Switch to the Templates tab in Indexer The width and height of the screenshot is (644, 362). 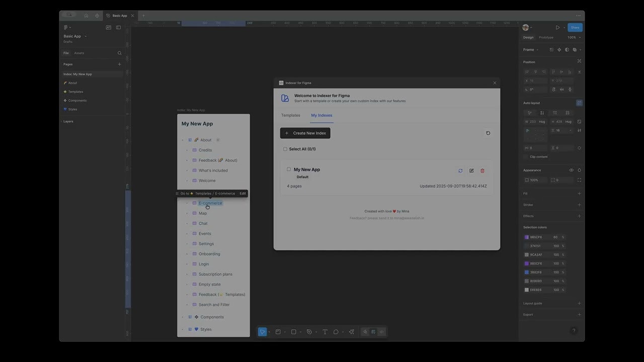point(290,115)
